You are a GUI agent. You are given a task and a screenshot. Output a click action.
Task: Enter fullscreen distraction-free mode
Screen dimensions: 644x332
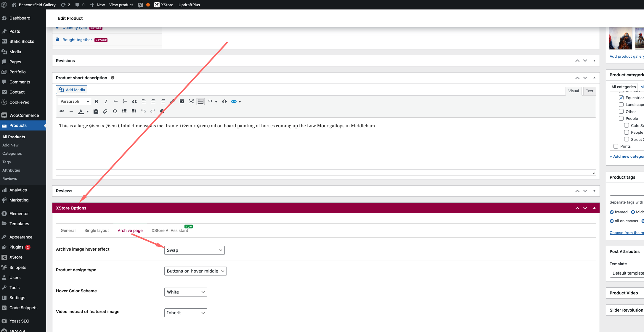tap(191, 101)
